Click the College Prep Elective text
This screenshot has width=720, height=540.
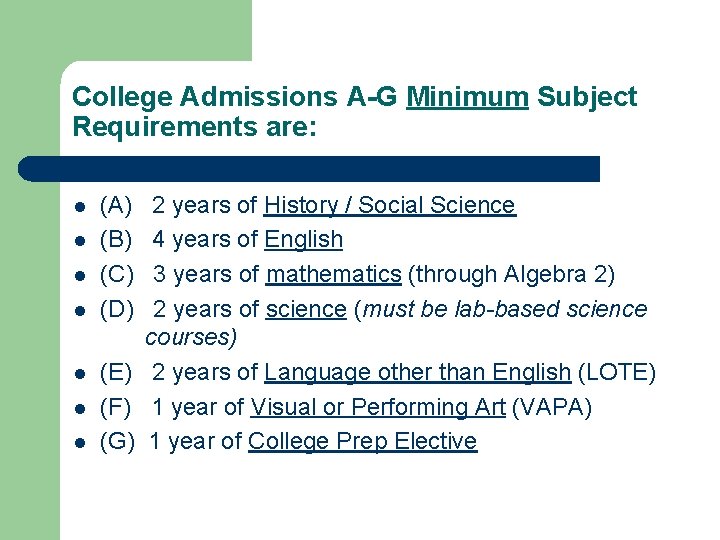tap(362, 441)
